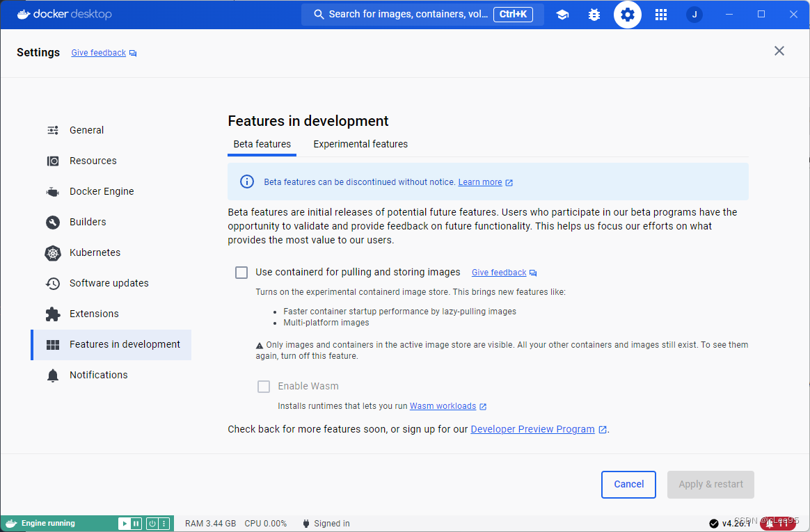Open the user account avatar J
The image size is (810, 532).
pos(694,15)
